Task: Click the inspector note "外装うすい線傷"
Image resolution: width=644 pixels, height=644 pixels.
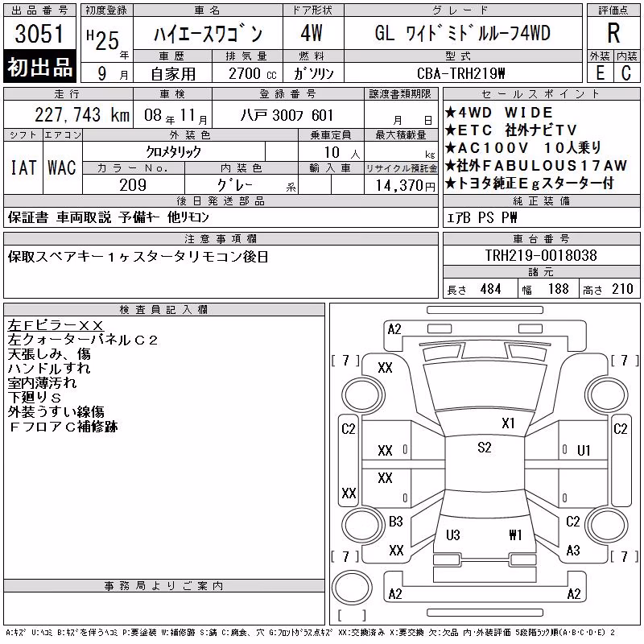Action: tap(56, 411)
